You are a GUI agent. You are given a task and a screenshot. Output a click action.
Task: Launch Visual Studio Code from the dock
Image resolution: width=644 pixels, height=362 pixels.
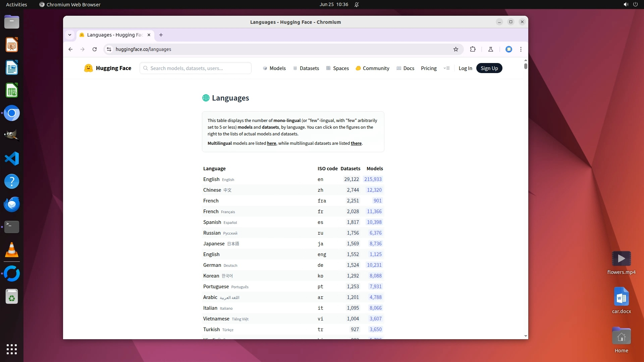pyautogui.click(x=12, y=159)
